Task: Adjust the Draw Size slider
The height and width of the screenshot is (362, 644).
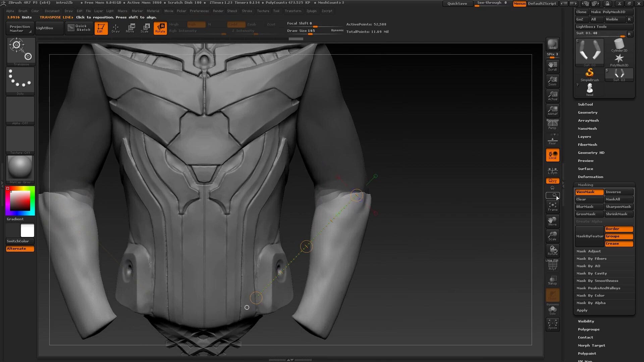Action: pos(315,31)
